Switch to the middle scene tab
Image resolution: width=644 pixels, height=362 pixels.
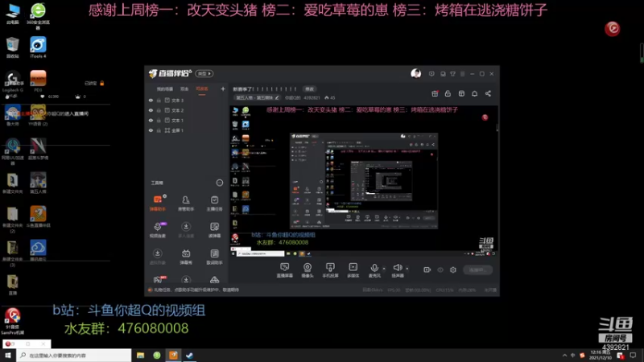[184, 88]
